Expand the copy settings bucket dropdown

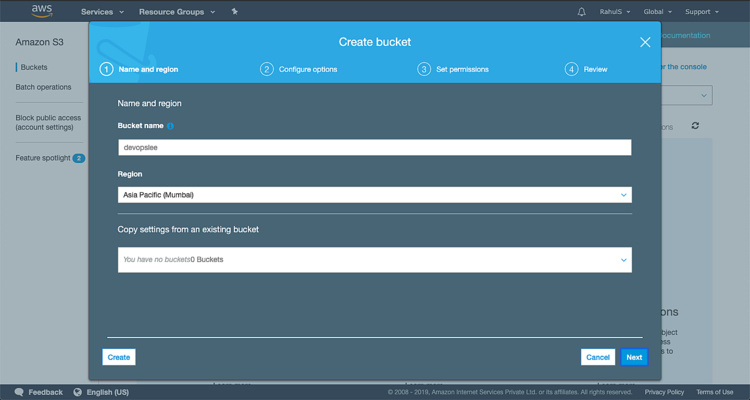click(x=374, y=260)
